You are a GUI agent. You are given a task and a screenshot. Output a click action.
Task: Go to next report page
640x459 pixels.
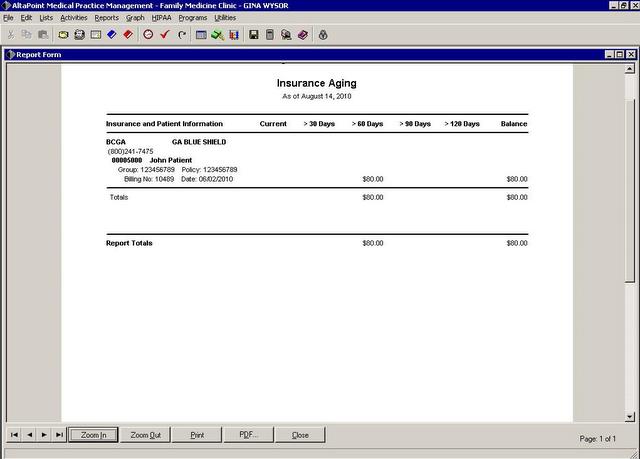[x=44, y=435]
